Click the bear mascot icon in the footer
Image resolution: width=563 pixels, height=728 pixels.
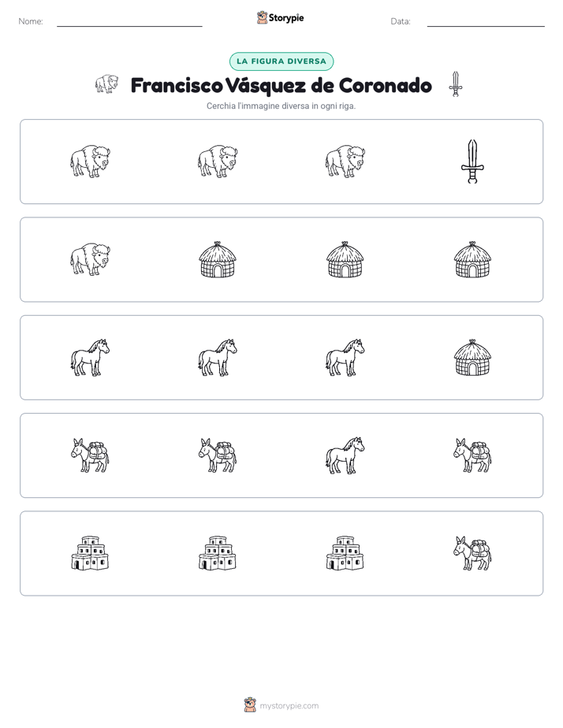pyautogui.click(x=250, y=705)
